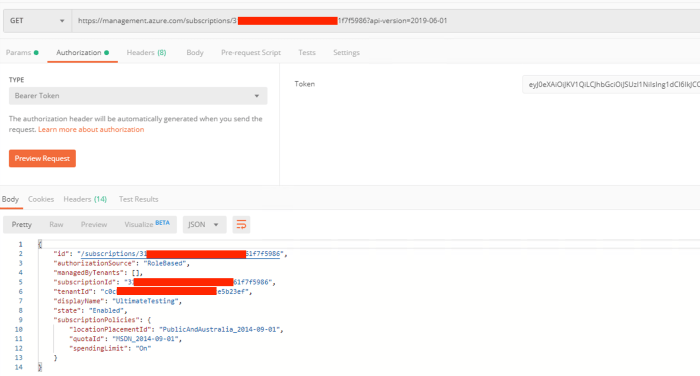Click the "UltimateTesting" displayName value
This screenshot has width=700, height=376.
(146, 301)
